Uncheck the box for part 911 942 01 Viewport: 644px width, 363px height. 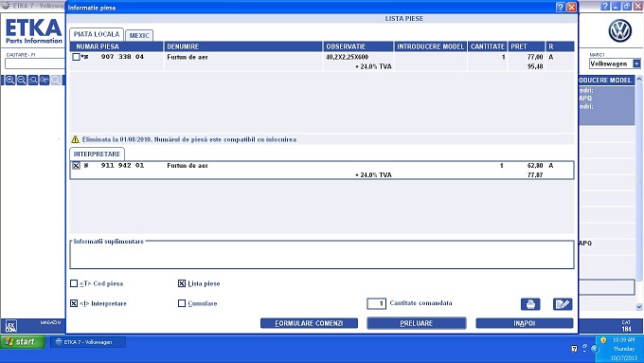pyautogui.click(x=76, y=165)
